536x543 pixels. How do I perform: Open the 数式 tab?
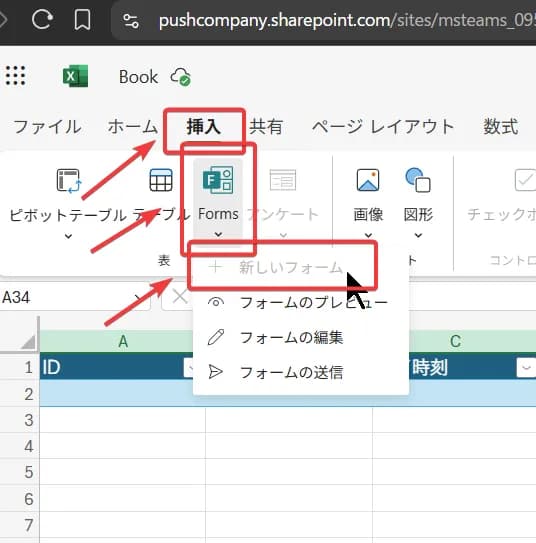(501, 126)
